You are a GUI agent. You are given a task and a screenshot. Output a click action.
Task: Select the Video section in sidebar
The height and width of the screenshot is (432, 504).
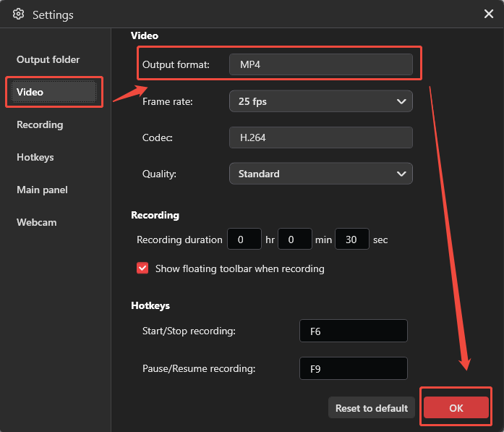[x=54, y=92]
